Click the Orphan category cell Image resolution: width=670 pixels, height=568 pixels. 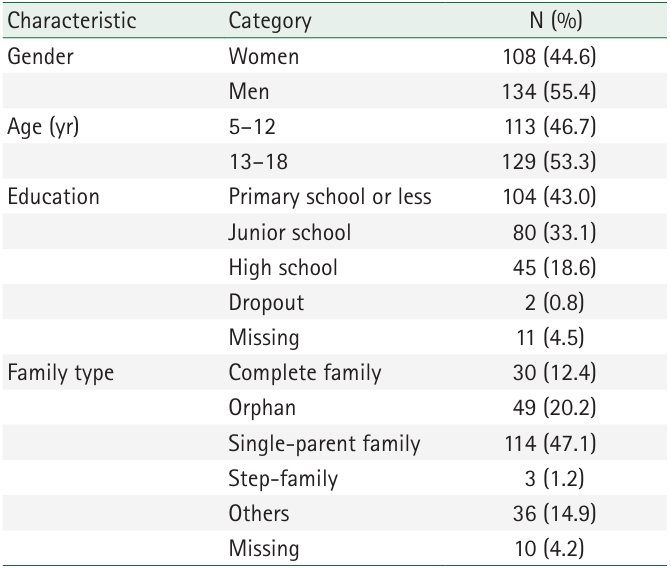coord(263,408)
